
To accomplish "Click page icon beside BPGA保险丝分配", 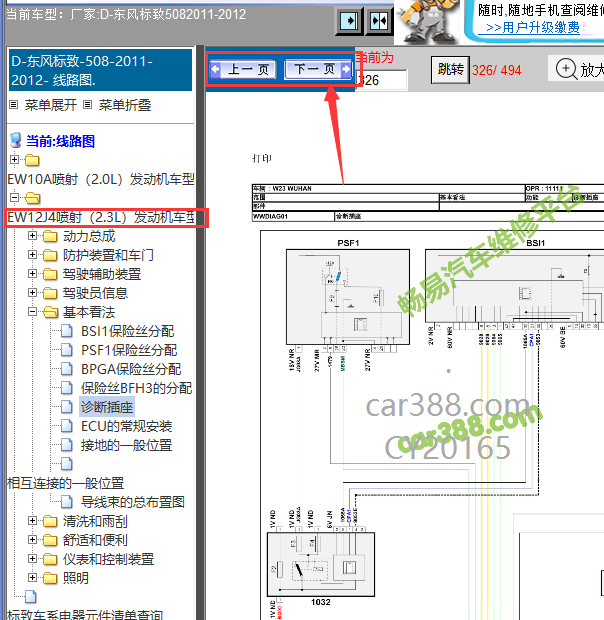I will point(67,369).
